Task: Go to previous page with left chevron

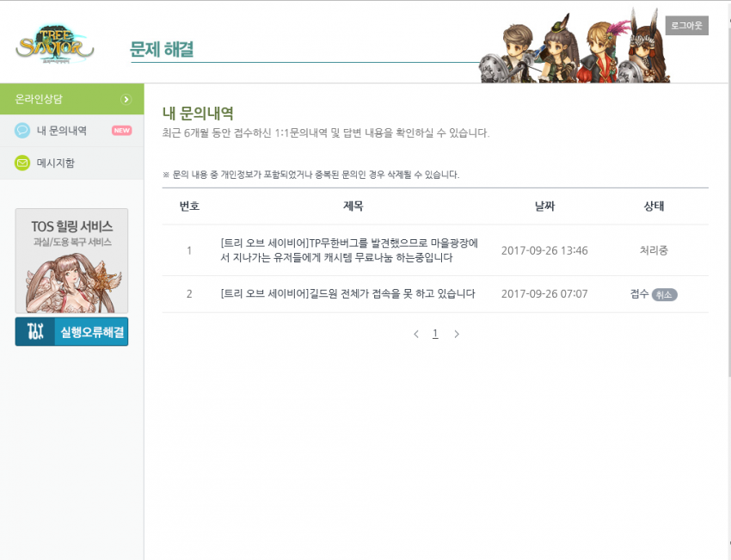Action: [416, 334]
